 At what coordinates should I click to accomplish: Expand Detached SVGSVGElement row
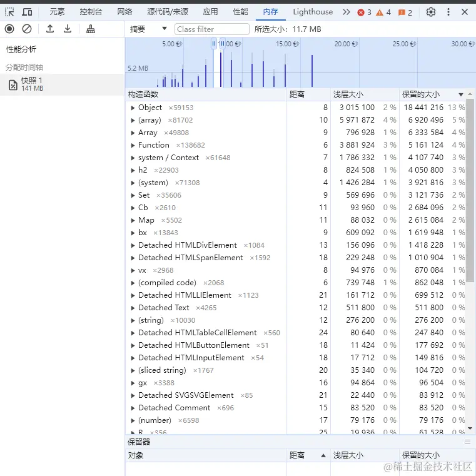click(x=133, y=395)
